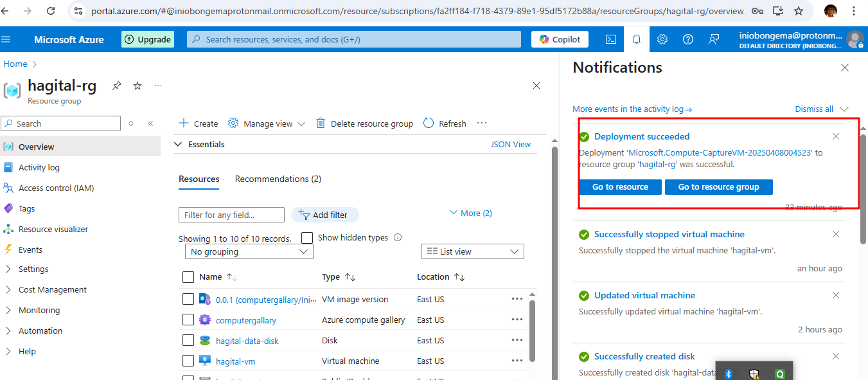Open the Manage view dropdown

pyautogui.click(x=267, y=123)
